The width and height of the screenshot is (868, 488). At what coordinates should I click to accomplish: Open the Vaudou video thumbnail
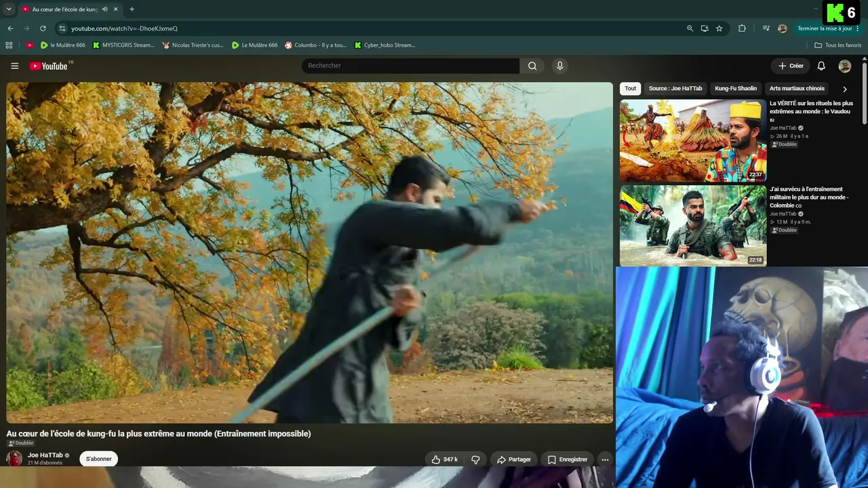click(693, 141)
